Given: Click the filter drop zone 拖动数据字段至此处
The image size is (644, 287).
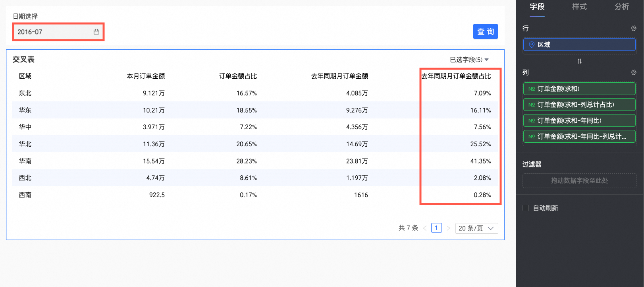Looking at the screenshot, I should click(579, 180).
